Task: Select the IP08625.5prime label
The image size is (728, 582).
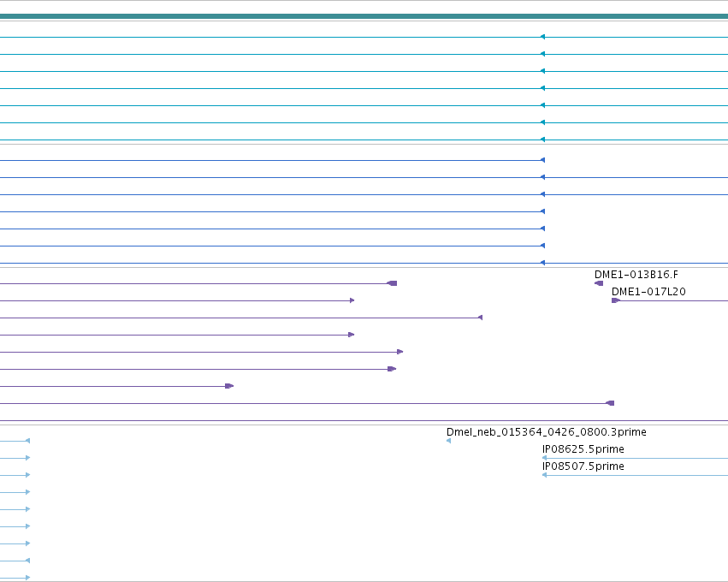Action: click(583, 449)
